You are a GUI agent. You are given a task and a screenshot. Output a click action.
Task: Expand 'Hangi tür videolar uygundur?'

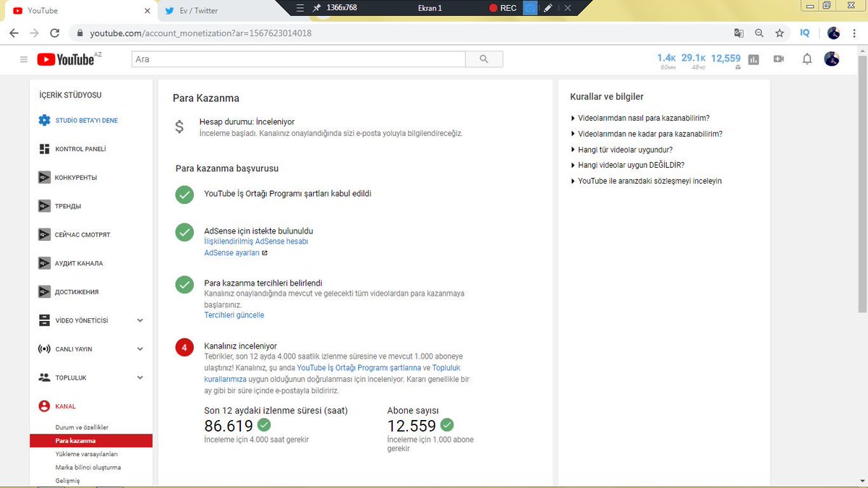[x=622, y=150]
